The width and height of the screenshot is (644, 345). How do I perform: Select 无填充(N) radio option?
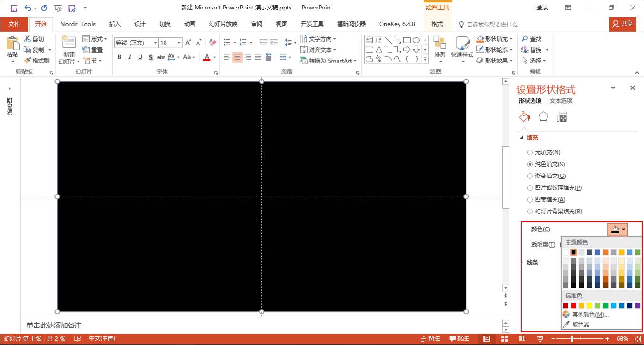(544, 152)
